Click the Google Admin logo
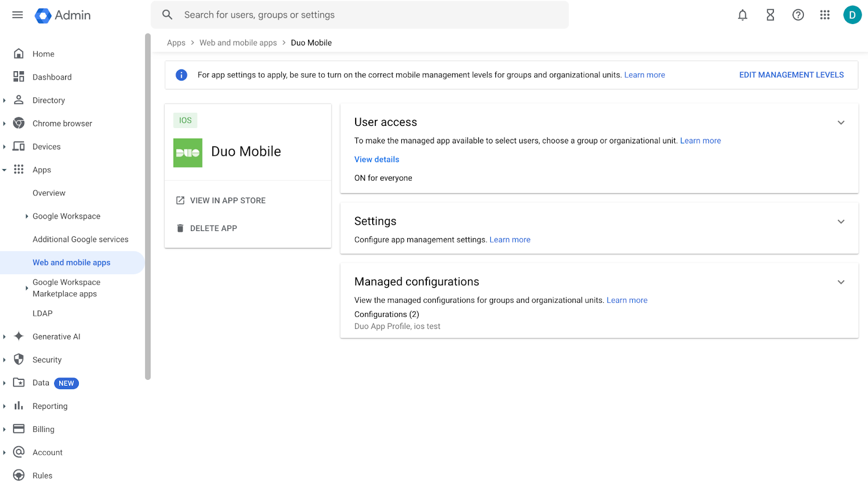868x485 pixels. pos(62,15)
